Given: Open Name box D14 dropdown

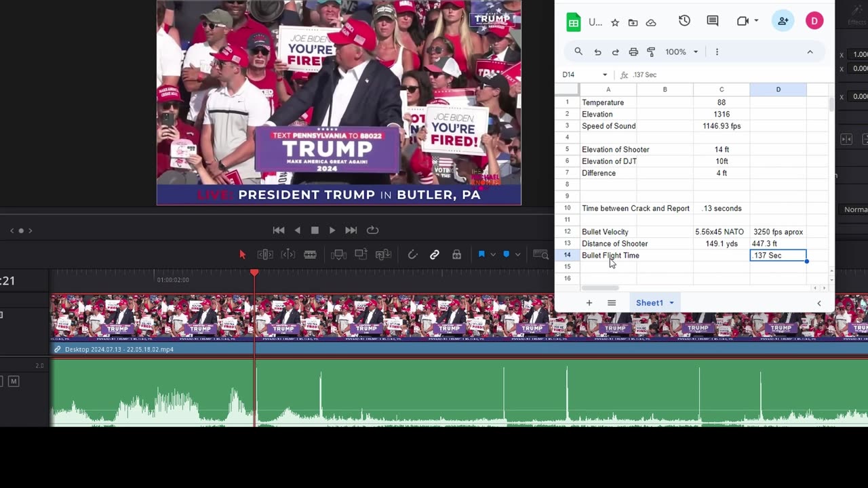Looking at the screenshot, I should point(604,75).
